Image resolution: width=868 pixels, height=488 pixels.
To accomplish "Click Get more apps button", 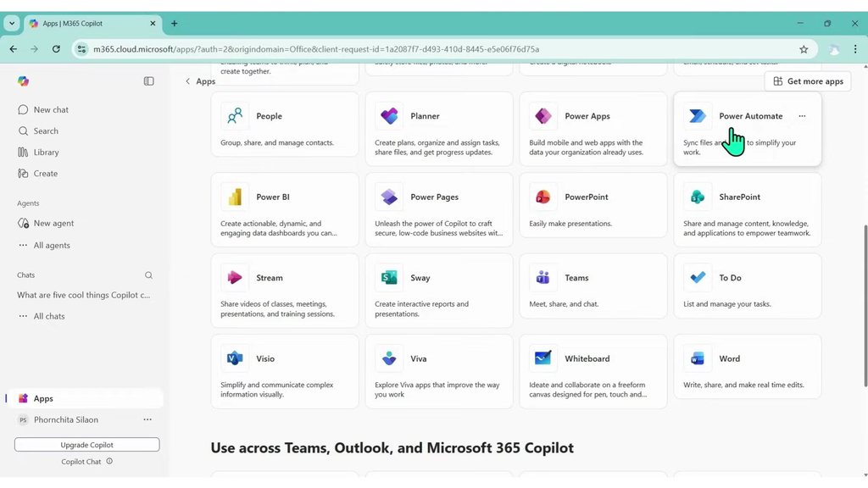I will coord(808,81).
